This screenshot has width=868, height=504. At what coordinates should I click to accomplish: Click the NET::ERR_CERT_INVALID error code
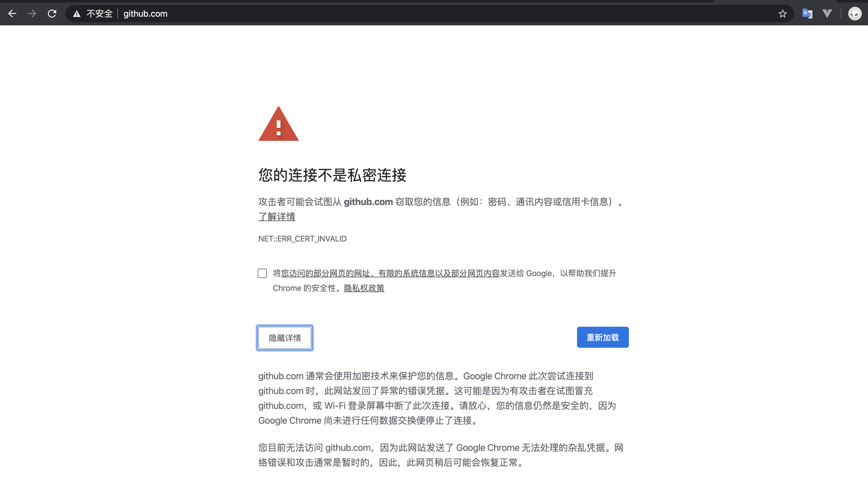pyautogui.click(x=302, y=239)
